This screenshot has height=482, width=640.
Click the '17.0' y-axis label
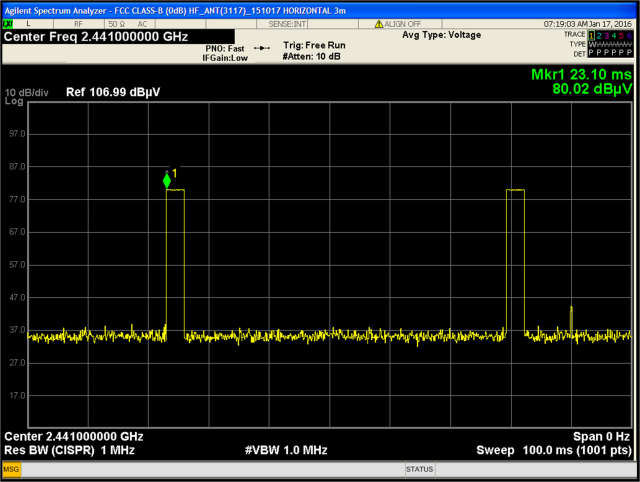coord(17,395)
